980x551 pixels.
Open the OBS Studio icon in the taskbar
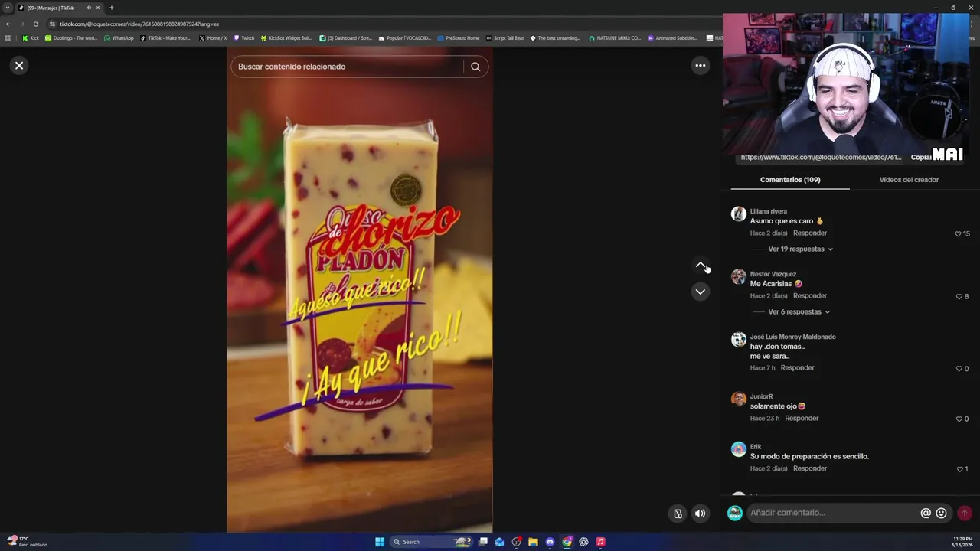pyautogui.click(x=516, y=542)
